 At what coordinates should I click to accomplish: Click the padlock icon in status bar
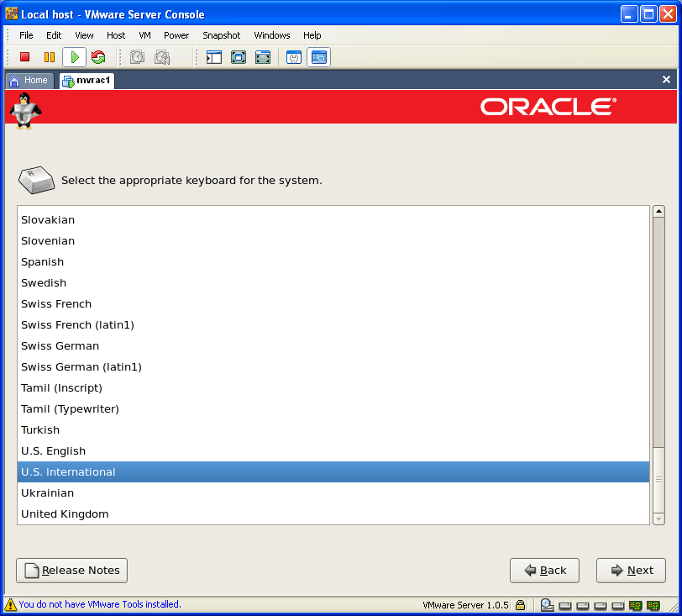(x=521, y=604)
